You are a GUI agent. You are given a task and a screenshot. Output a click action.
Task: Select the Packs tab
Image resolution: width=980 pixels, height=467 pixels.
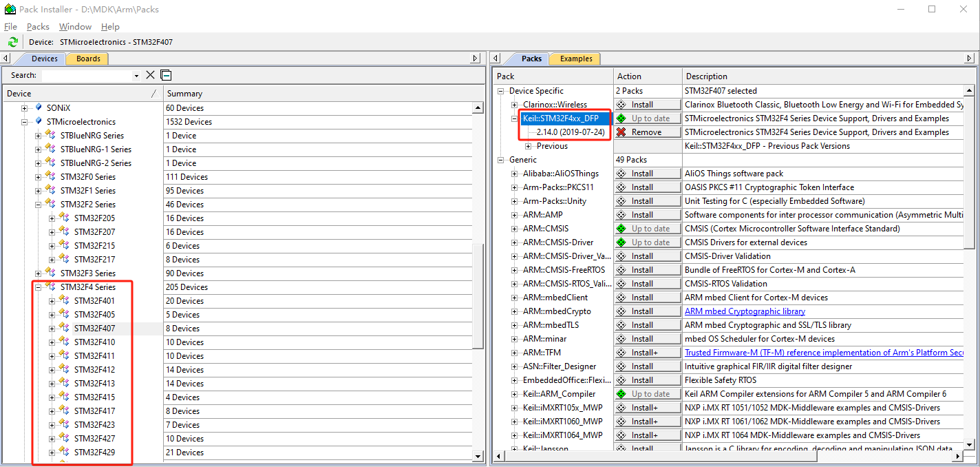tap(531, 59)
